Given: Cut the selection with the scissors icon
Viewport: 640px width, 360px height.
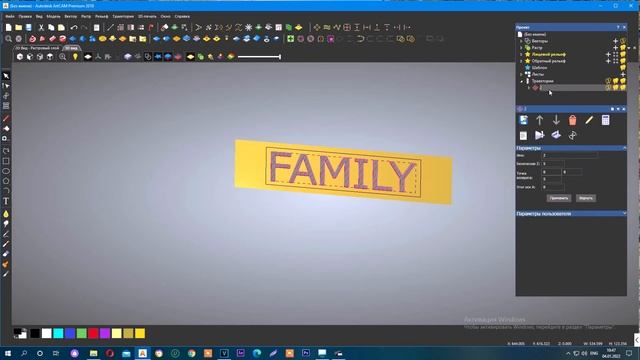Looking at the screenshot, I should [41, 27].
